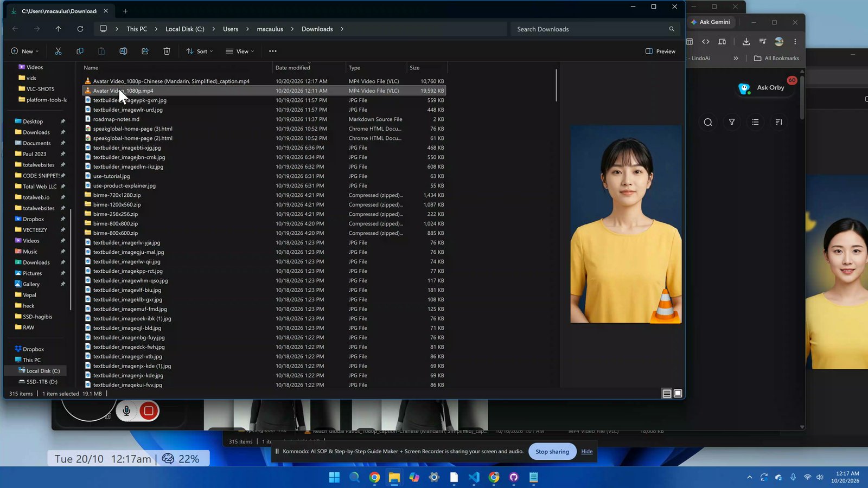Open All Bookmarks in the browser
The width and height of the screenshot is (868, 488).
click(776, 58)
